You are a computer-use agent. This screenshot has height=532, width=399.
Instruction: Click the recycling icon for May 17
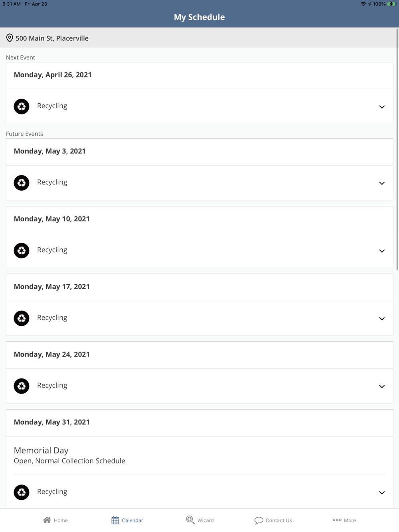coord(22,318)
